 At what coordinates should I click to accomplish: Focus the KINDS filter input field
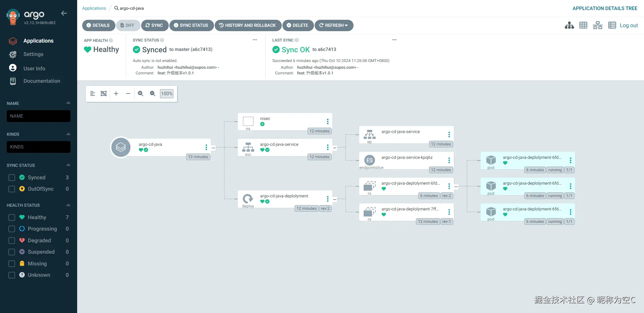pyautogui.click(x=39, y=147)
